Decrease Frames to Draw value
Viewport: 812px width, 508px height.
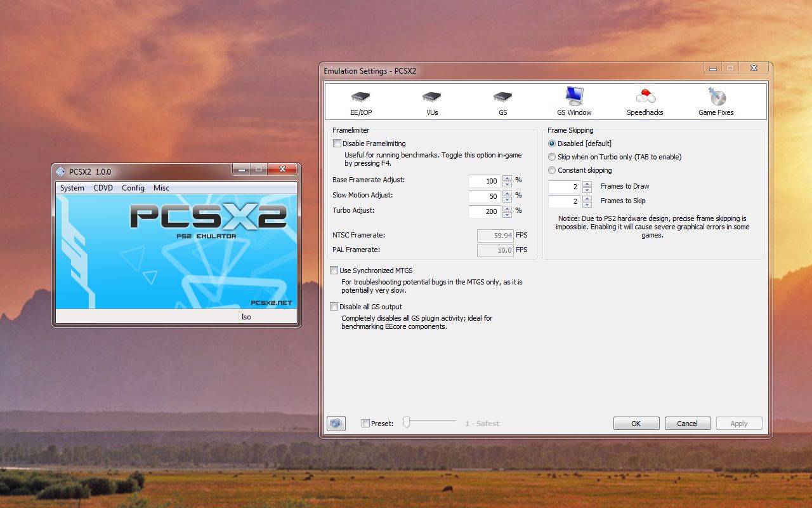pyautogui.click(x=587, y=190)
